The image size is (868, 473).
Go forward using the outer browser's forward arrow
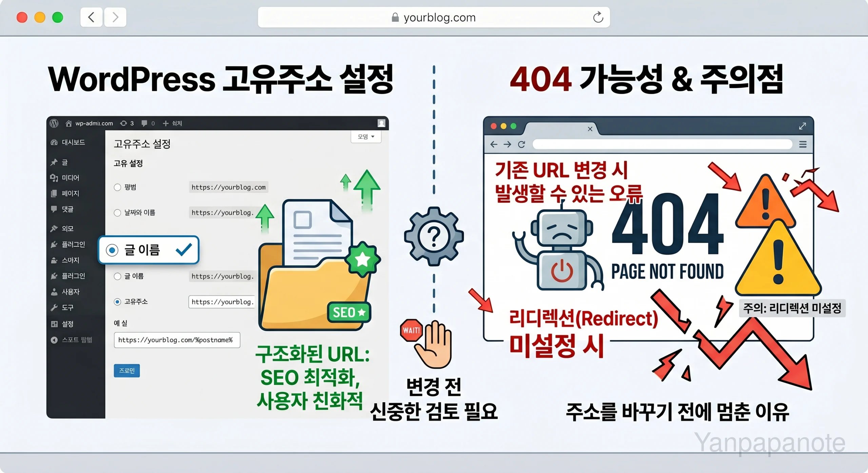(115, 17)
